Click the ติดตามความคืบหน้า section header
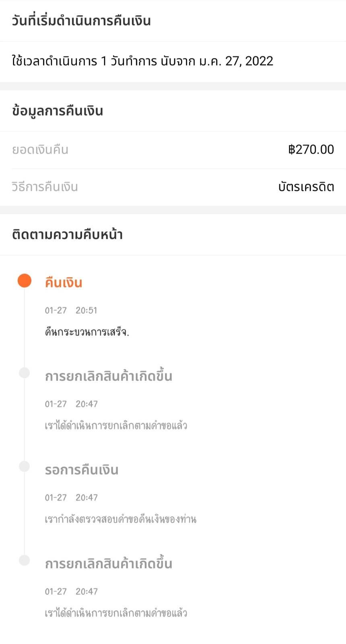 [x=67, y=234]
